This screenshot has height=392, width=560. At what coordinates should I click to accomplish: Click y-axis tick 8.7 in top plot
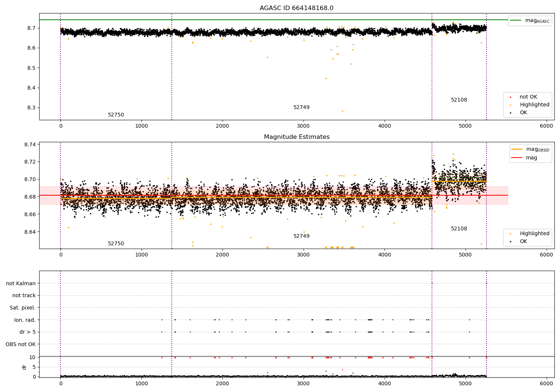click(31, 28)
